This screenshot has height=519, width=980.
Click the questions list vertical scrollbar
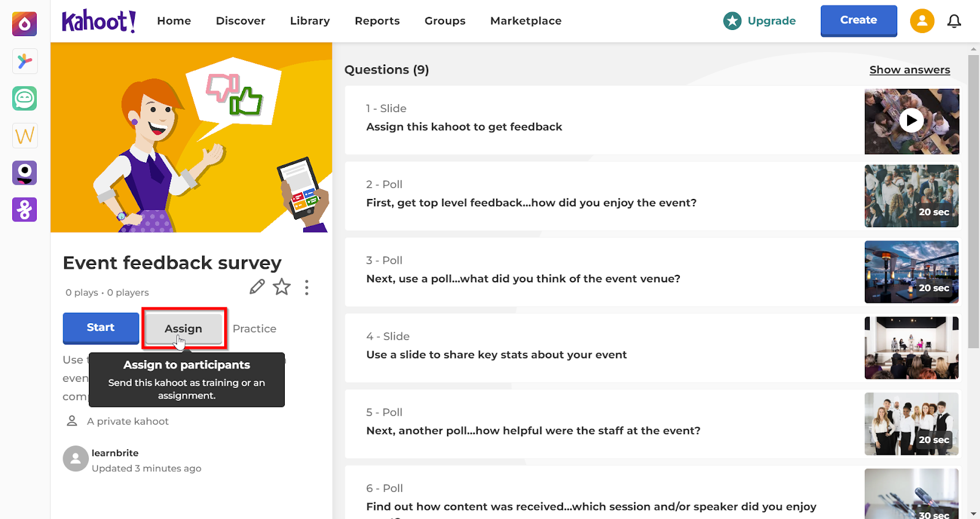[x=973, y=202]
